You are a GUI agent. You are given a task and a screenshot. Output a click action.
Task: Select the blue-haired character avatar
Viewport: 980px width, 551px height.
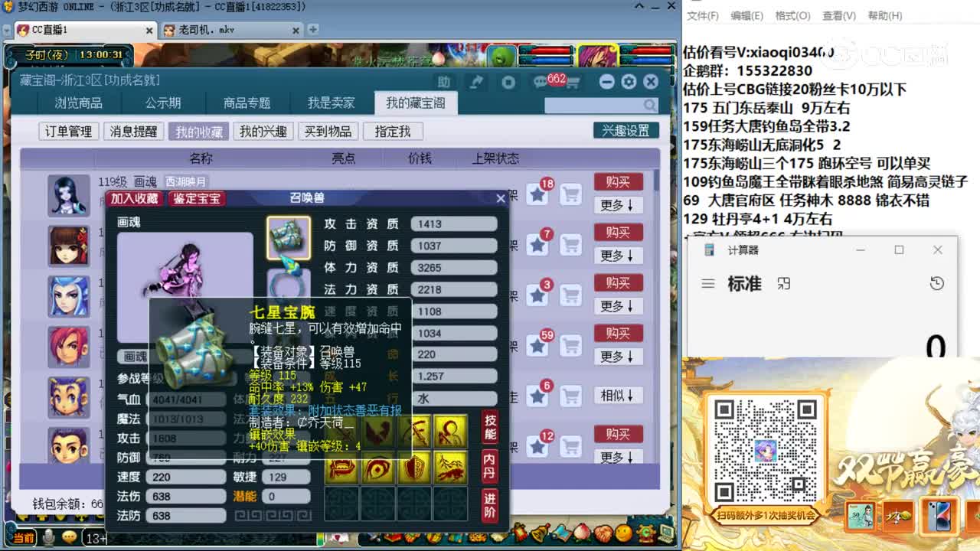pyautogui.click(x=69, y=296)
